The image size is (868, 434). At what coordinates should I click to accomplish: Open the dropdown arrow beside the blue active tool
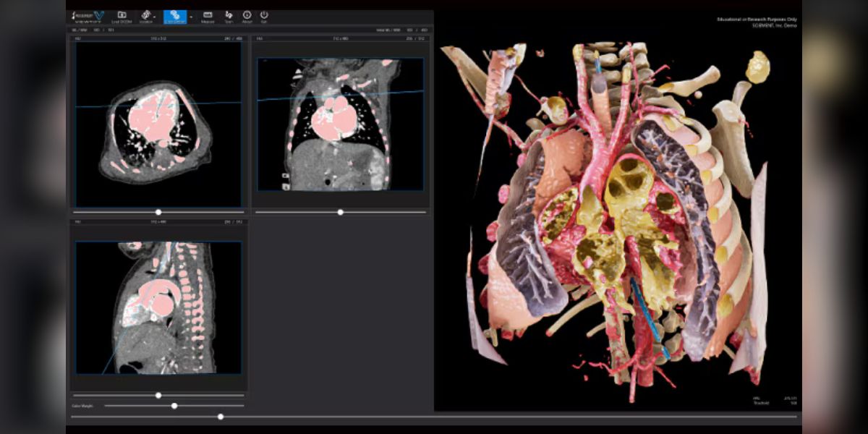pos(191,16)
